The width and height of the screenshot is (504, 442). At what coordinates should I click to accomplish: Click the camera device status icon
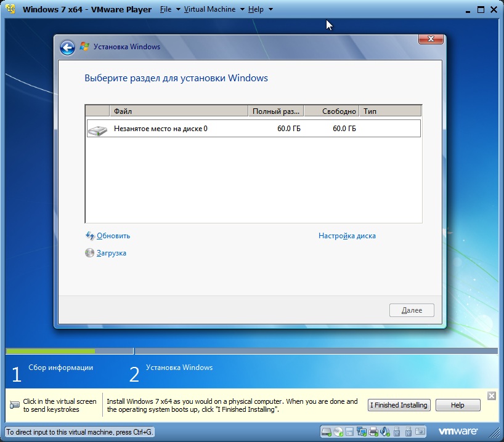coord(420,432)
